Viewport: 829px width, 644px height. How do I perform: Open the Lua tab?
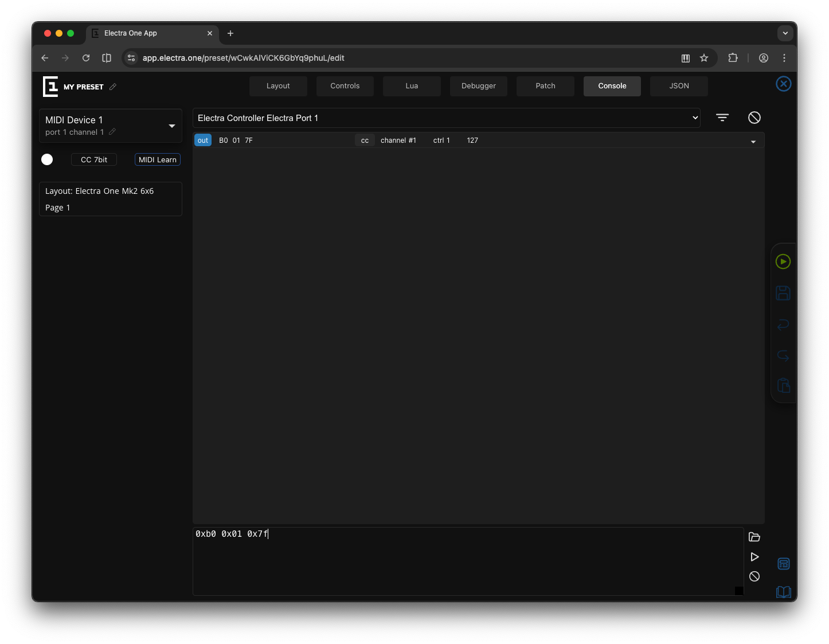click(412, 86)
